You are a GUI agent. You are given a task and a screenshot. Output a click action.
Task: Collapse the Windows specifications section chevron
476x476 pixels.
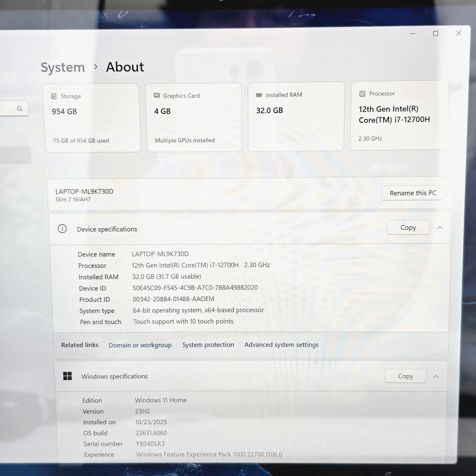(436, 376)
